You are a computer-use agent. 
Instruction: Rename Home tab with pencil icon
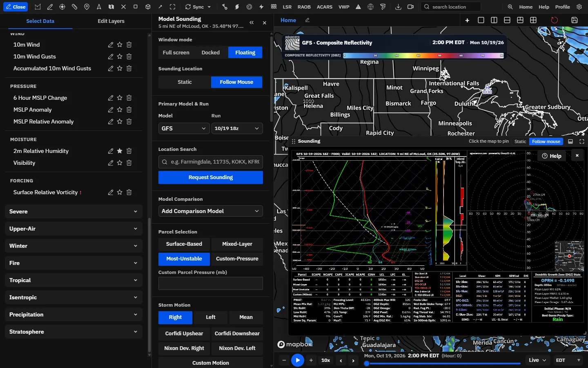(x=307, y=20)
